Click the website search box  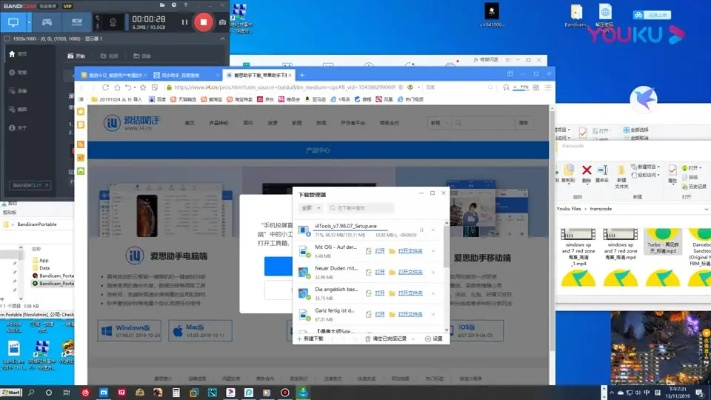[x=485, y=123]
